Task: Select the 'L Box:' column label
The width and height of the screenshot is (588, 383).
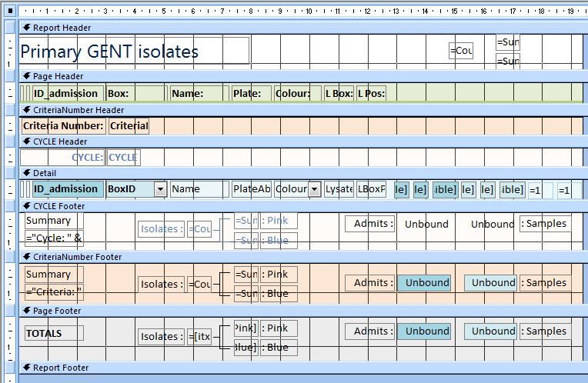Action: 339,93
